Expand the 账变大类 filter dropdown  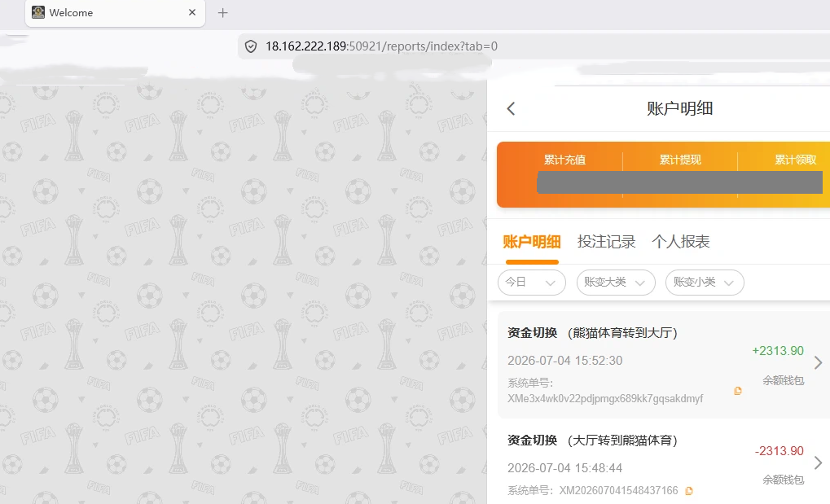616,283
